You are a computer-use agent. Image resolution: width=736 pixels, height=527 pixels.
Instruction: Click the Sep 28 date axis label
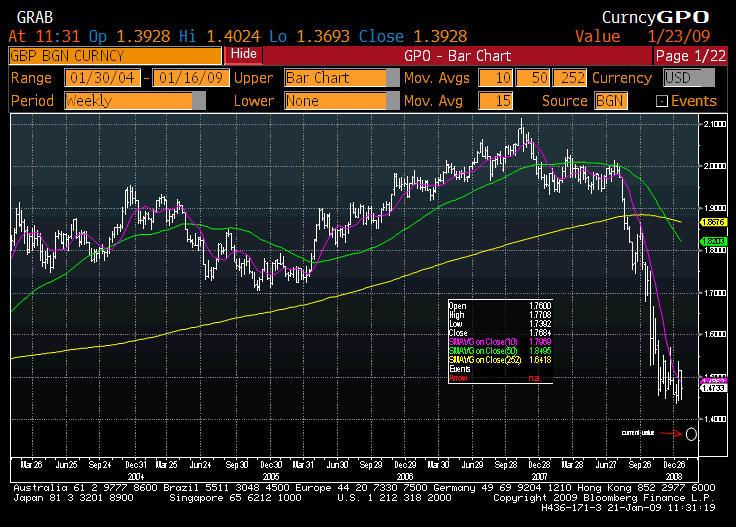point(506,465)
